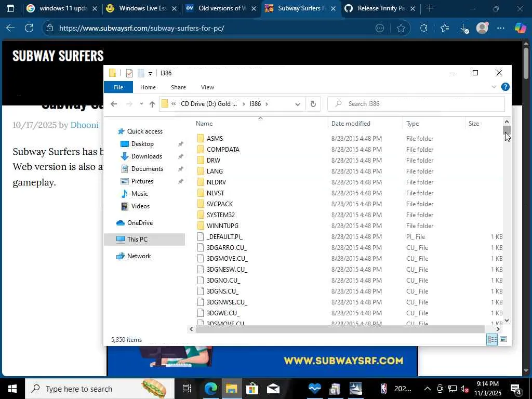Open address bar history dropdown
The width and height of the screenshot is (532, 399).
pos(298,104)
